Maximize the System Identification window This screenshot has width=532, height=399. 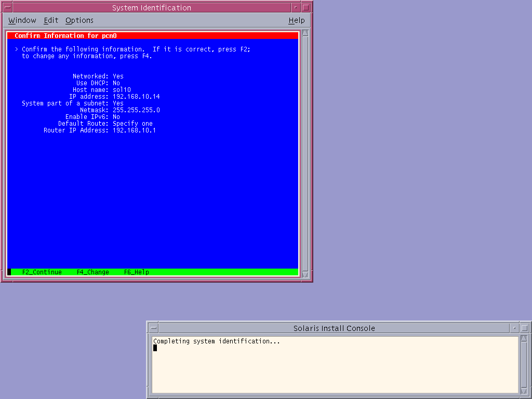(x=305, y=7)
